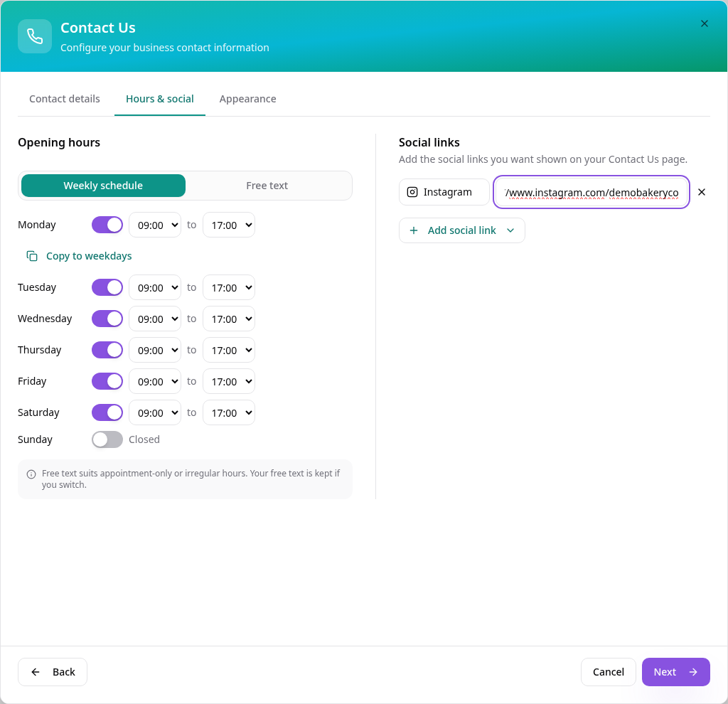Enable Sunday opening hours
The height and width of the screenshot is (704, 728).
pyautogui.click(x=107, y=439)
